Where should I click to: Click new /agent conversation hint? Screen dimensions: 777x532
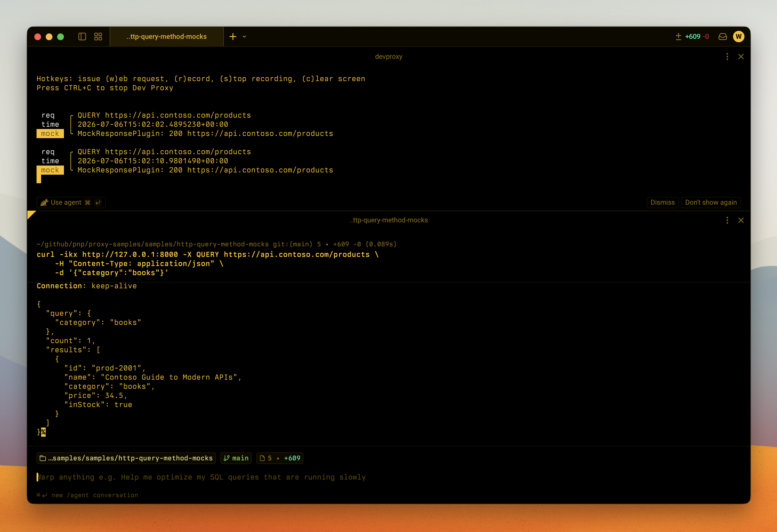point(87,495)
